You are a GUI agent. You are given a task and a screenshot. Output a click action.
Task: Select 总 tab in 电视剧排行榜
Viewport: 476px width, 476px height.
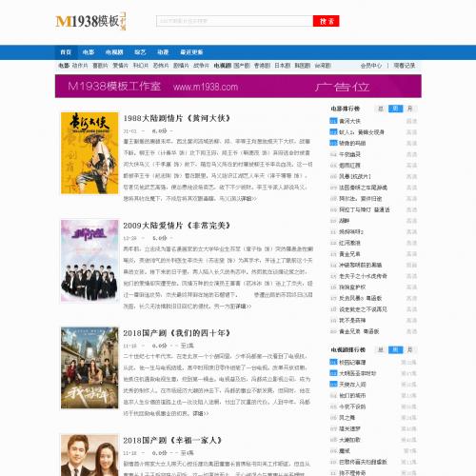[381, 350]
